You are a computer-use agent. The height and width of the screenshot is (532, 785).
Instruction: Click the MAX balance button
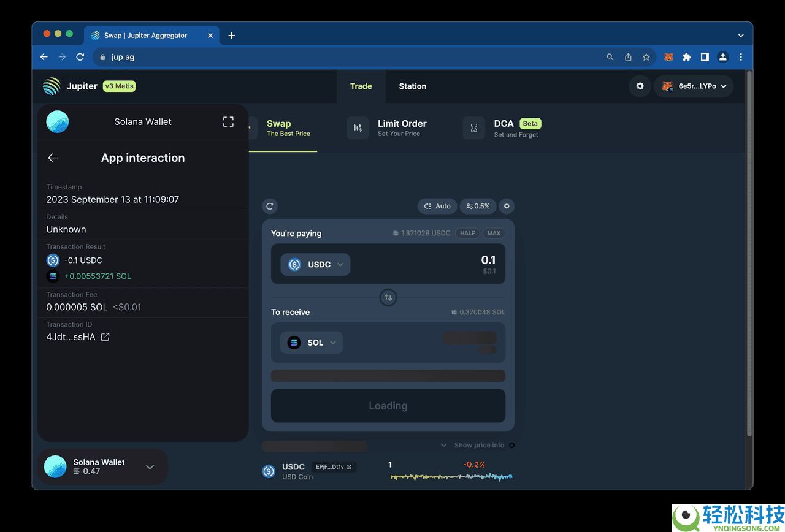coord(494,234)
